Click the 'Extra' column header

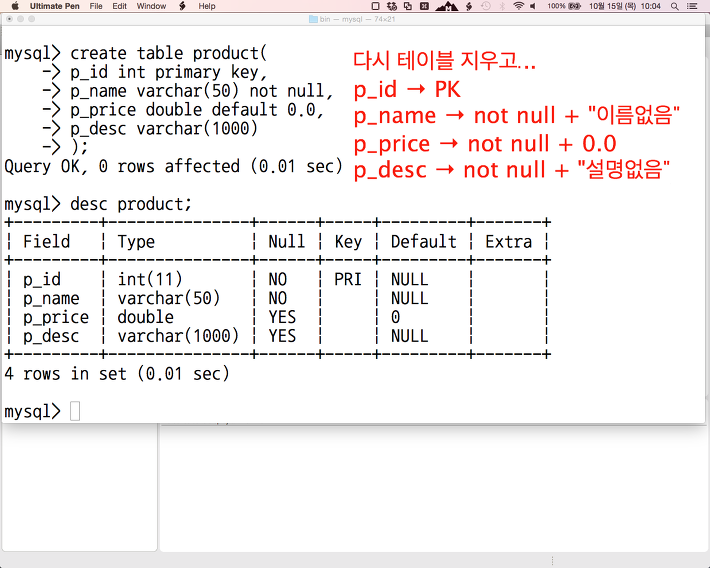tap(509, 241)
